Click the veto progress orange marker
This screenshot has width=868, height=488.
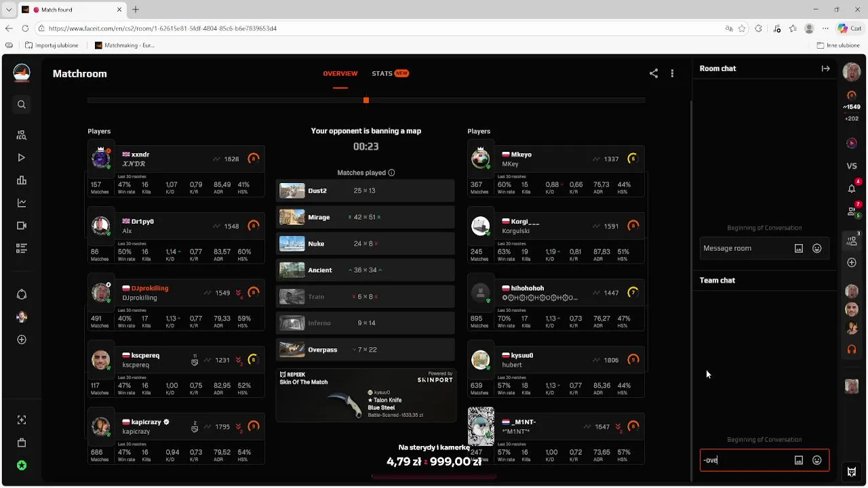coord(366,100)
